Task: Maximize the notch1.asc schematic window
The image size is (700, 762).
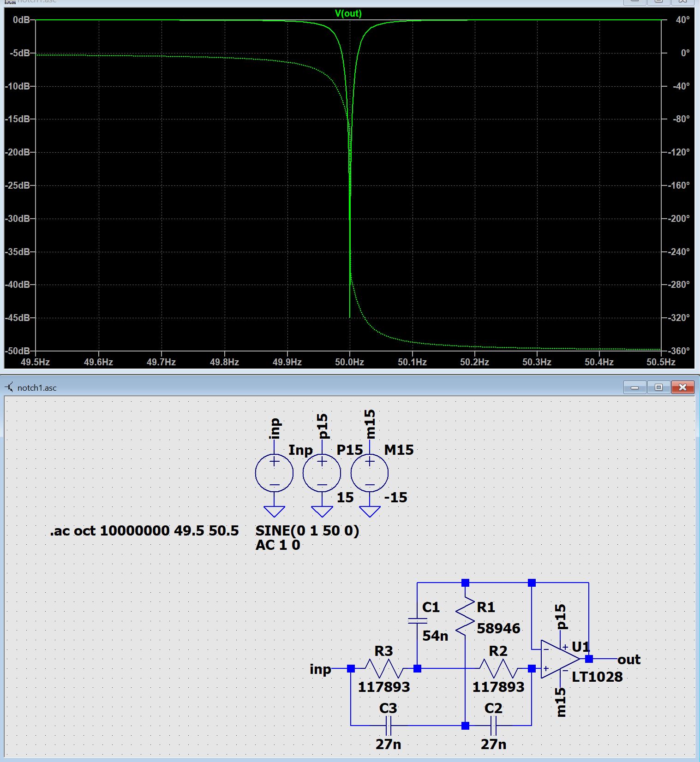Action: (x=658, y=387)
